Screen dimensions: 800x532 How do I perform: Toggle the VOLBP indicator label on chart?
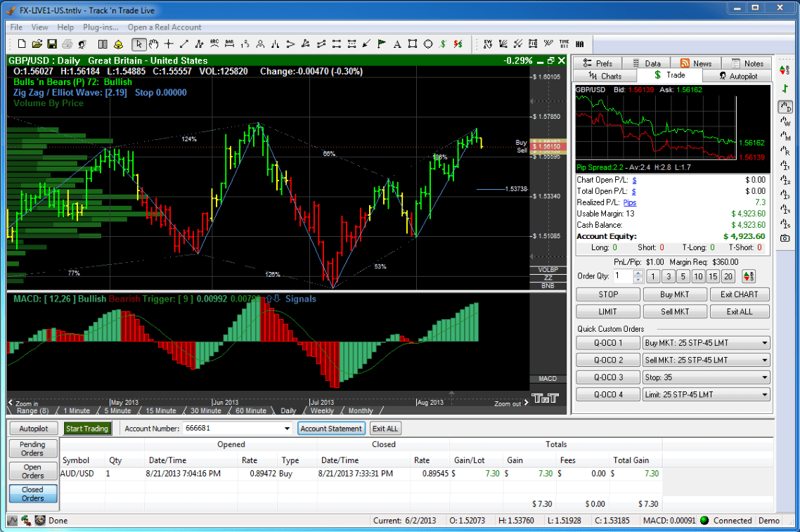click(547, 269)
